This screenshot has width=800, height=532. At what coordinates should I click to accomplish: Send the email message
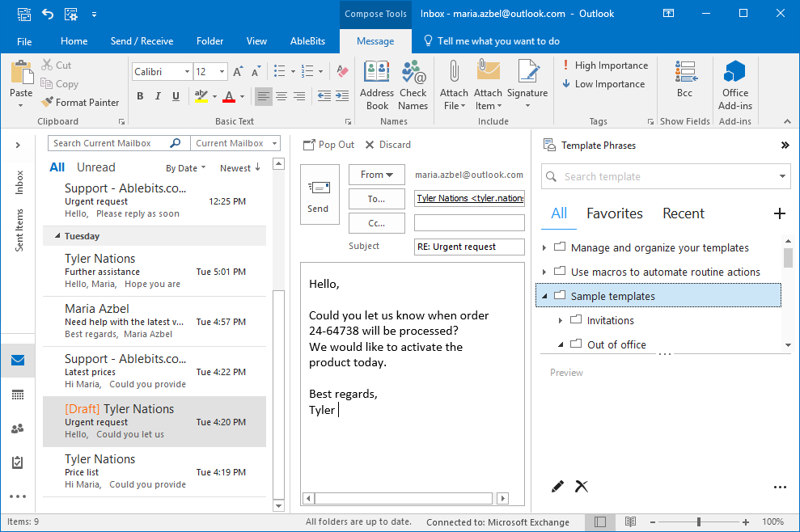[x=320, y=194]
